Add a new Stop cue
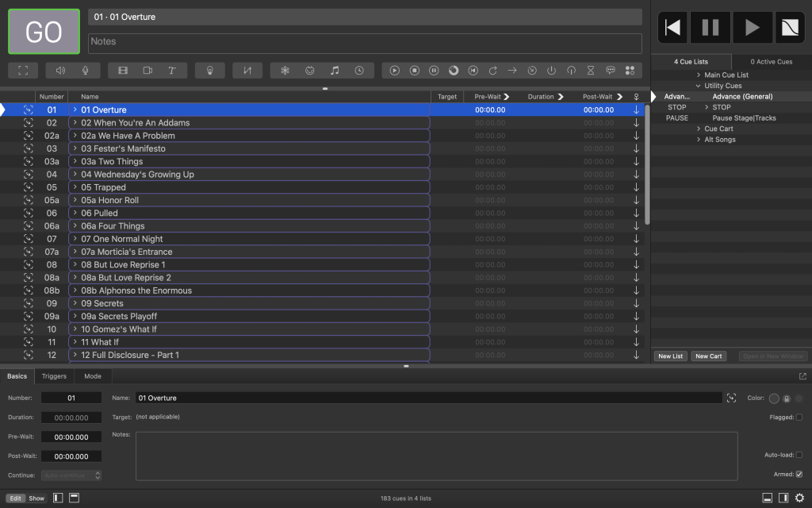 point(414,71)
